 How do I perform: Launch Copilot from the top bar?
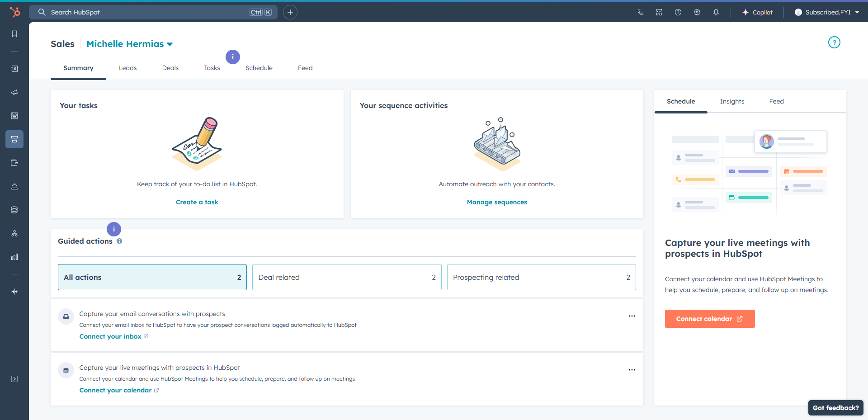pyautogui.click(x=757, y=12)
